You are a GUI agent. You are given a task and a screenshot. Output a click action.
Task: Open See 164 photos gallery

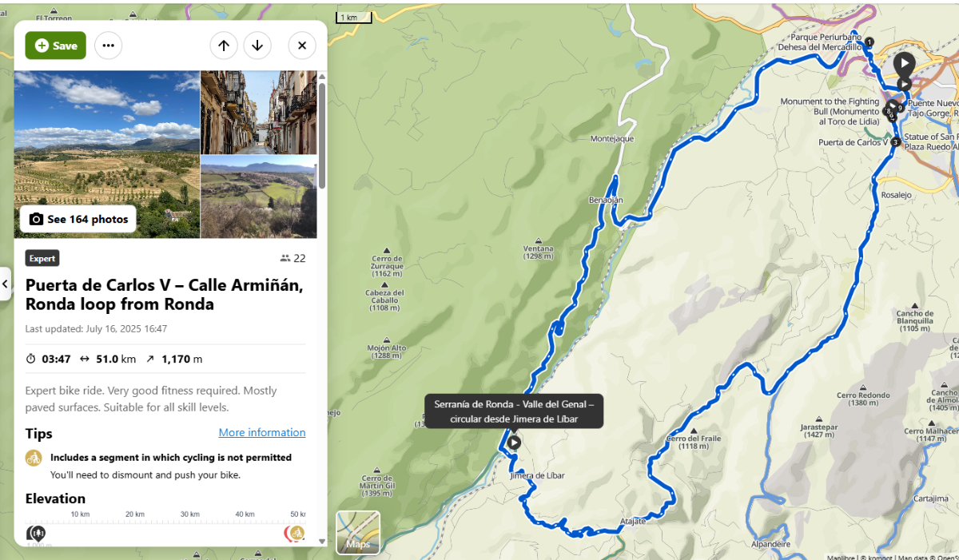[78, 219]
